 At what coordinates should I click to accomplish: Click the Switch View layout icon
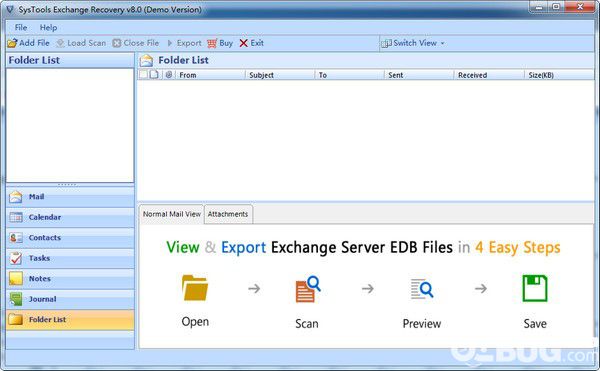(386, 43)
